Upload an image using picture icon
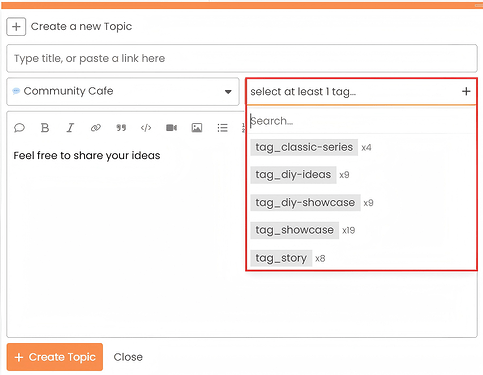The image size is (483, 375). coord(197,128)
